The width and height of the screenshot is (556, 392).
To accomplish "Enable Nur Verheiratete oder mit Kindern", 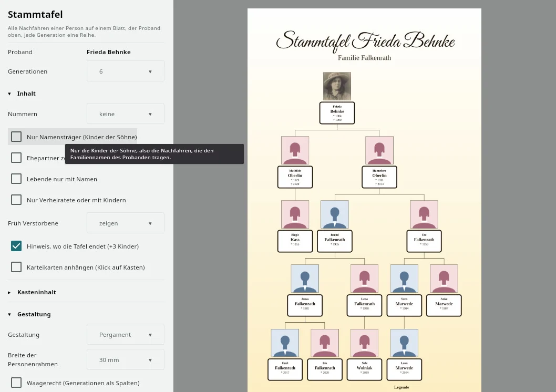I will (x=16, y=200).
